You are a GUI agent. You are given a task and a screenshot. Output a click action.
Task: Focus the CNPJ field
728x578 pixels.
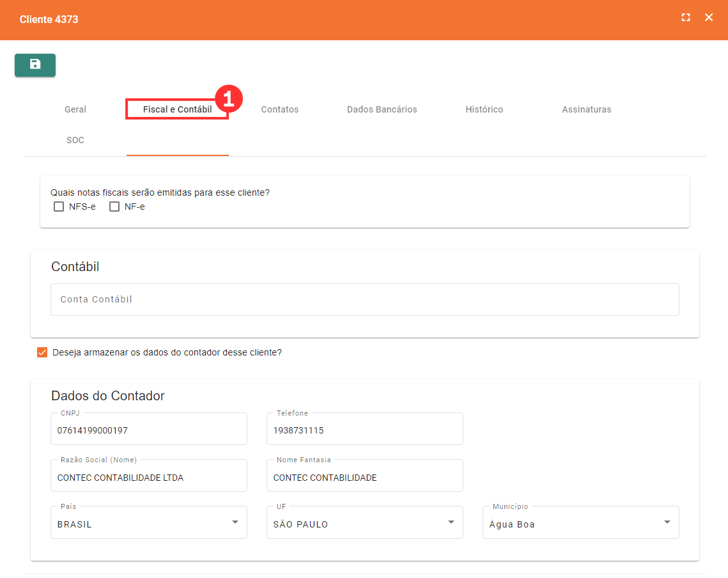148,430
